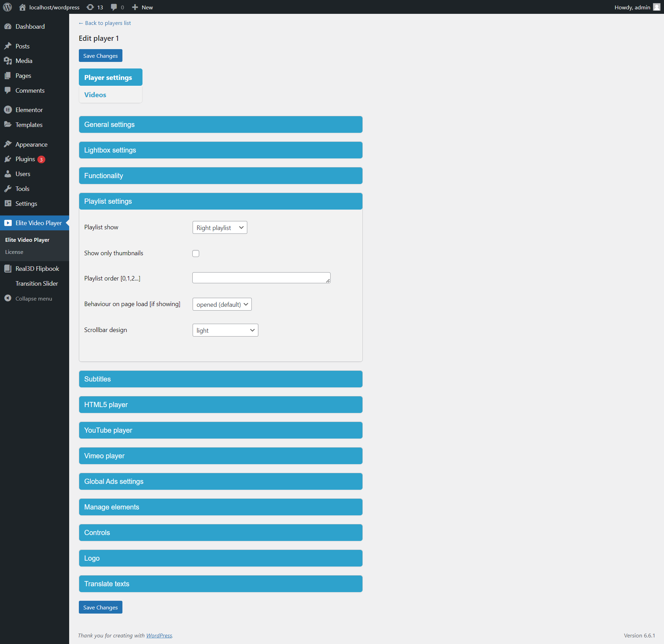This screenshot has height=644, width=664.
Task: Open the updates icon showing 13
Action: click(90, 7)
